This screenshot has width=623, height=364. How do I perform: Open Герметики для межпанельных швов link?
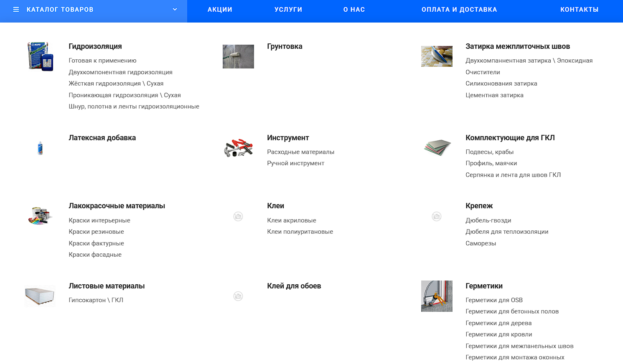[519, 346]
